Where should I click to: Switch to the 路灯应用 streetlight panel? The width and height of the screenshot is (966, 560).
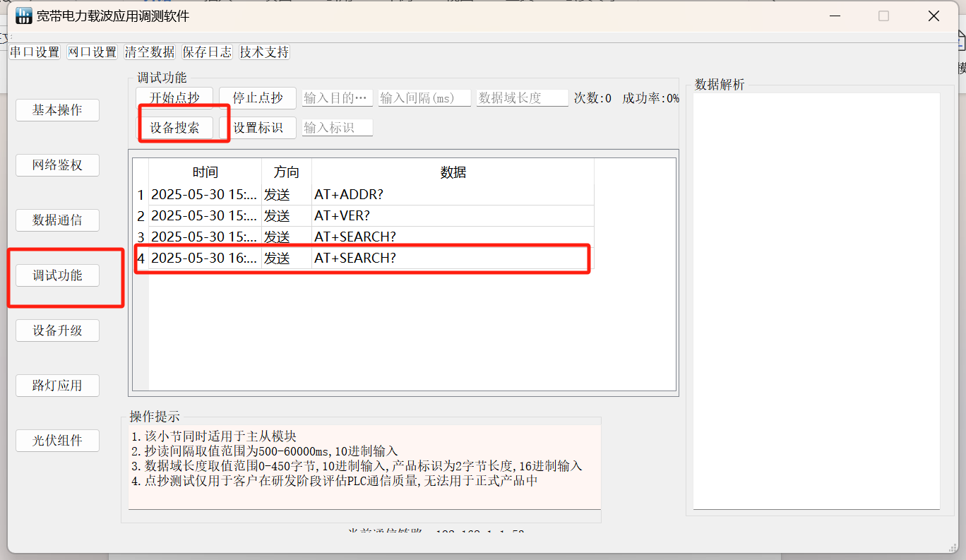(57, 385)
